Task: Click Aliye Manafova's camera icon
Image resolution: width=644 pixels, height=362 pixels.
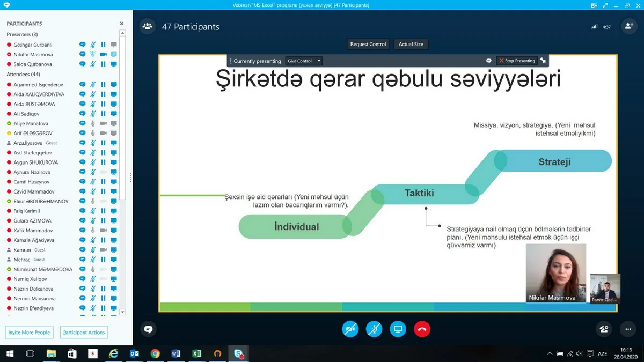Action: [x=103, y=123]
